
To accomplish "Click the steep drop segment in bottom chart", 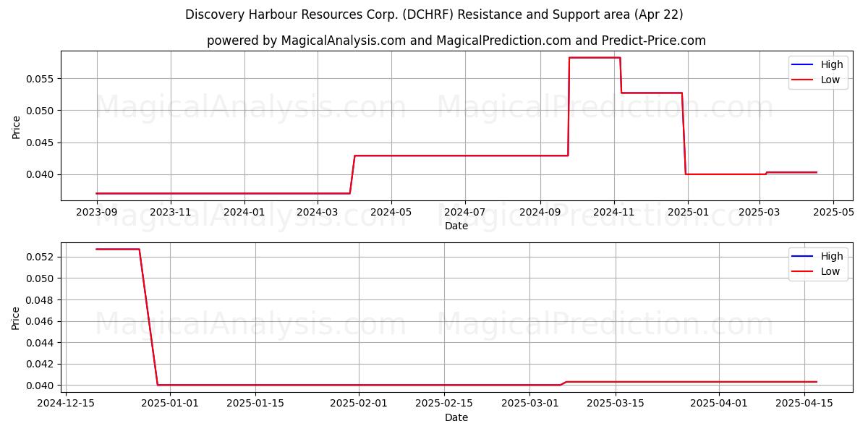I will pyautogui.click(x=148, y=317).
